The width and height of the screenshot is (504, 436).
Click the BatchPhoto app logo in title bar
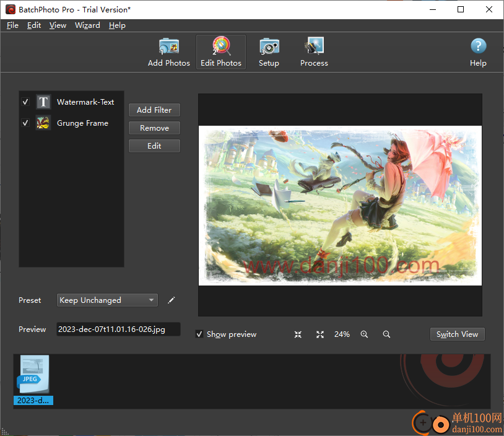(x=11, y=10)
